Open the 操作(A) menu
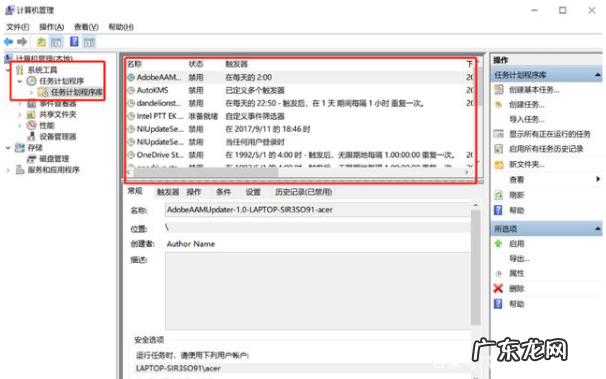606x379 pixels. click(x=51, y=27)
